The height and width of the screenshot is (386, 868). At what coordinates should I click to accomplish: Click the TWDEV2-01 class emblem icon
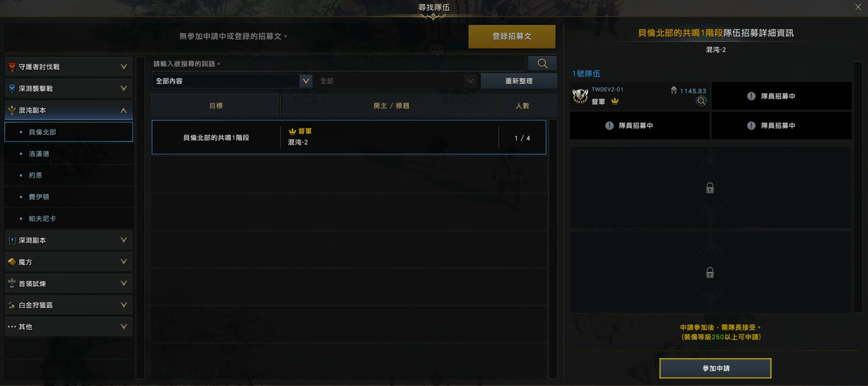pos(580,96)
